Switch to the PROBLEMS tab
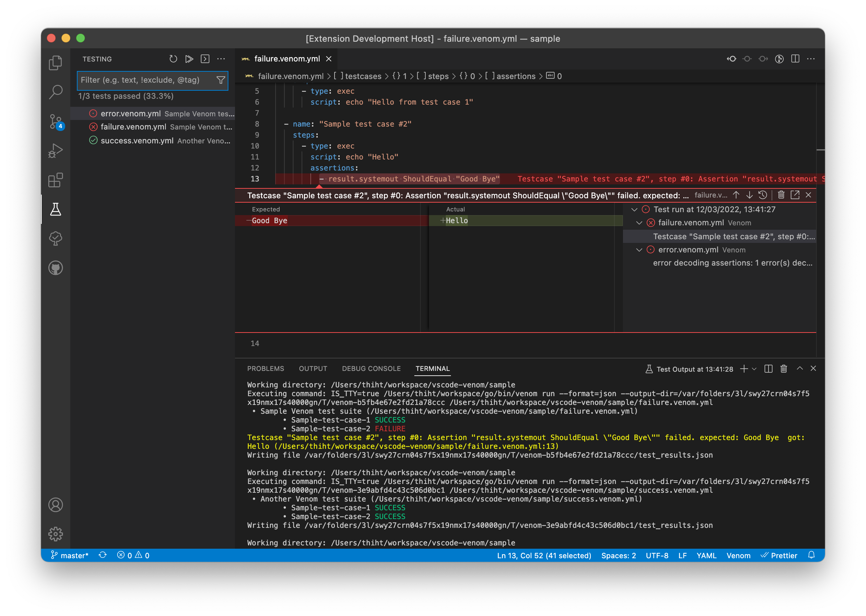Image resolution: width=866 pixels, height=616 pixels. 265,369
